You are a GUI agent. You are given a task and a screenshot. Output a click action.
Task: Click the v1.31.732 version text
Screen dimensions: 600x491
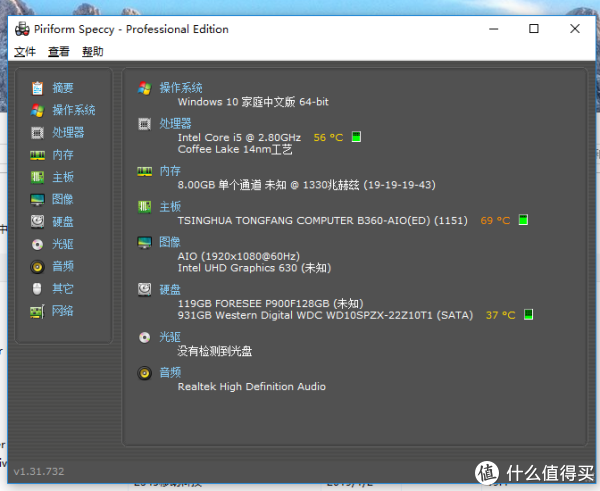tap(39, 471)
